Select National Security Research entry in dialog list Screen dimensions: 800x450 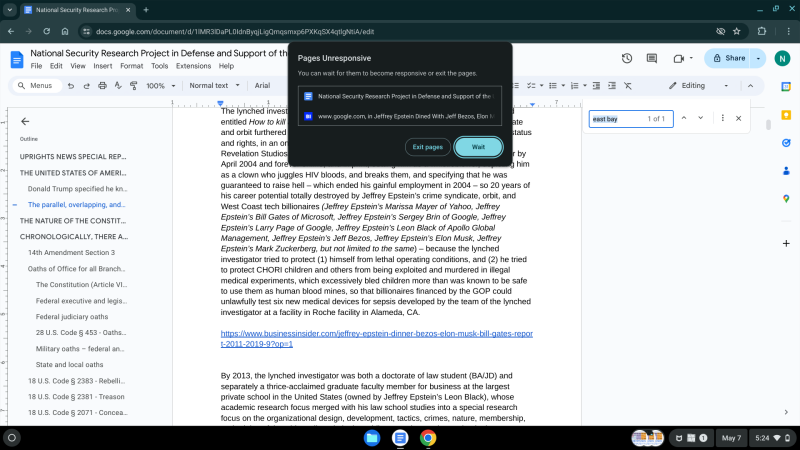tap(400, 96)
